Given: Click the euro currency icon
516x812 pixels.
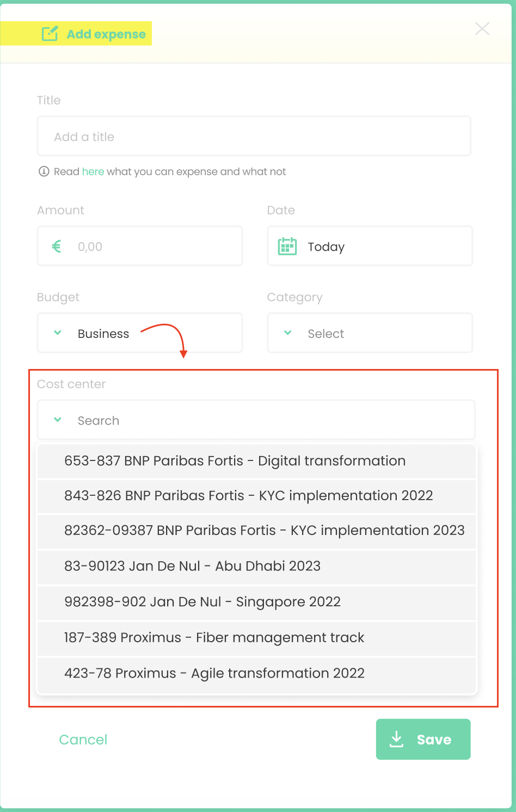Looking at the screenshot, I should click(x=57, y=247).
